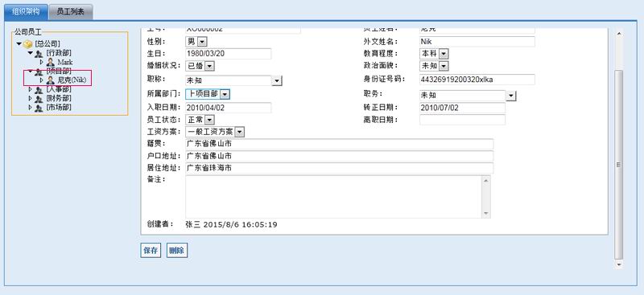Click the 外文姓名 field containing Nik
The width and height of the screenshot is (644, 295).
click(477, 42)
